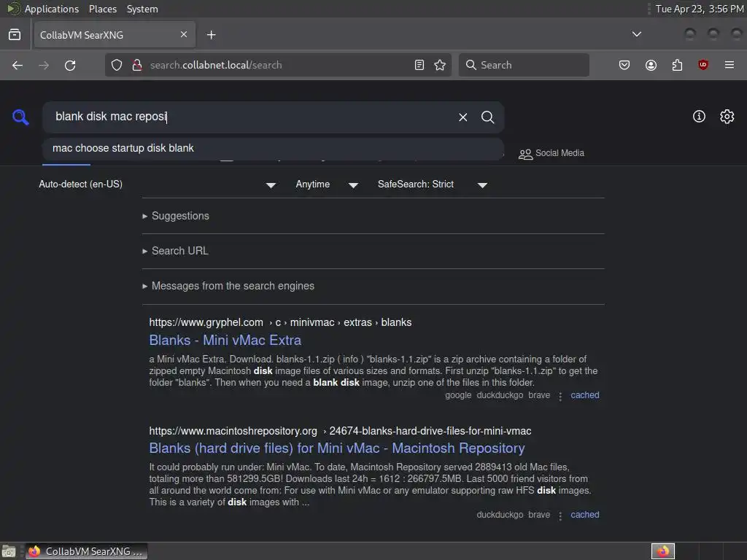Open the Pocket save icon
Viewport: 747px width, 560px height.
pyautogui.click(x=624, y=65)
